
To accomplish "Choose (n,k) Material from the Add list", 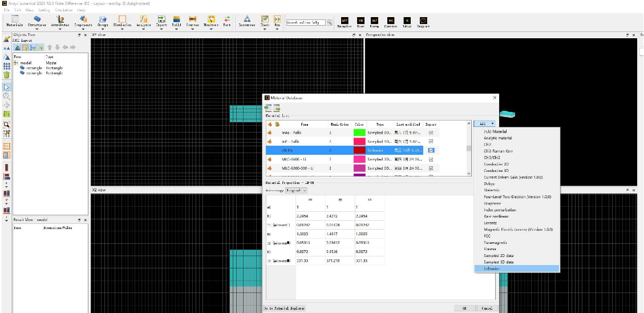I will pyautogui.click(x=517, y=131).
